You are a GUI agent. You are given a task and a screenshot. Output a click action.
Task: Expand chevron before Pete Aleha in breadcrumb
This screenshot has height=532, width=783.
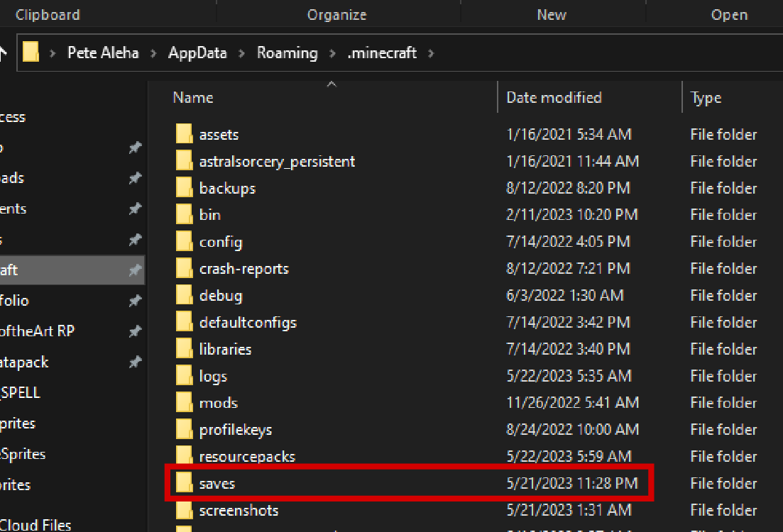pyautogui.click(x=53, y=53)
